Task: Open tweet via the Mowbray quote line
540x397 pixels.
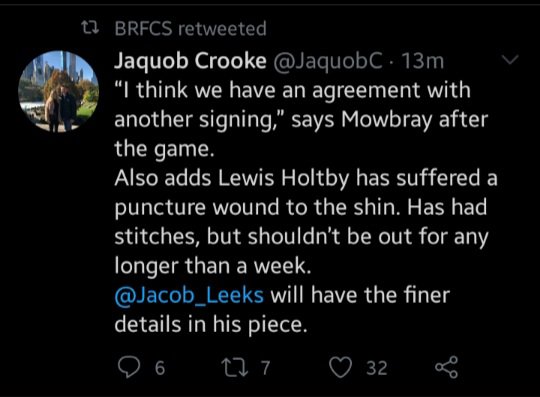Action: pyautogui.click(x=301, y=119)
